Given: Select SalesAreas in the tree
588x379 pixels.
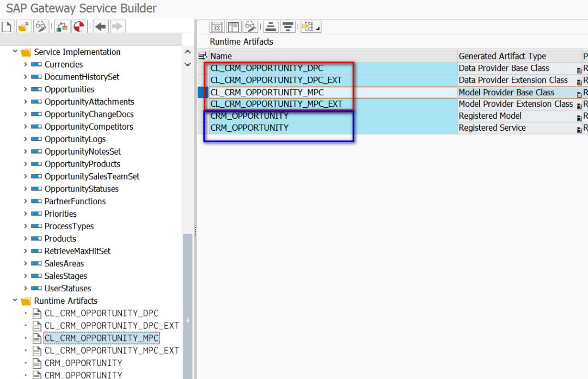Looking at the screenshot, I should point(64,264).
